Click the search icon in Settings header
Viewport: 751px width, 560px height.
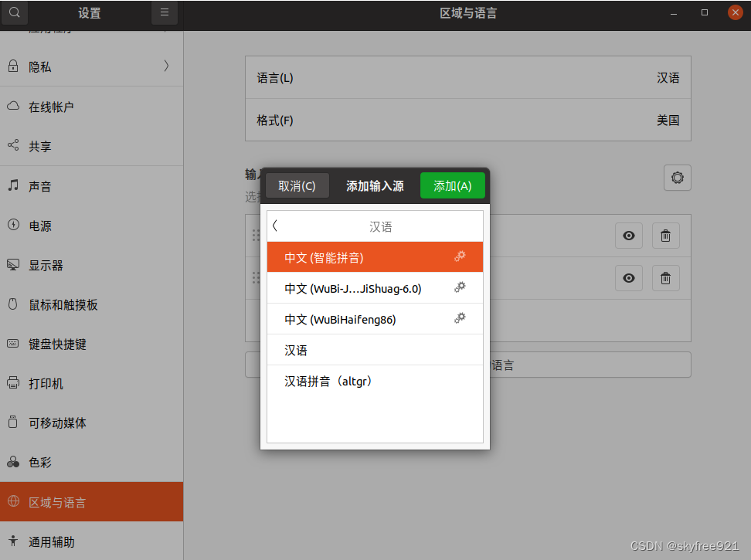[15, 12]
